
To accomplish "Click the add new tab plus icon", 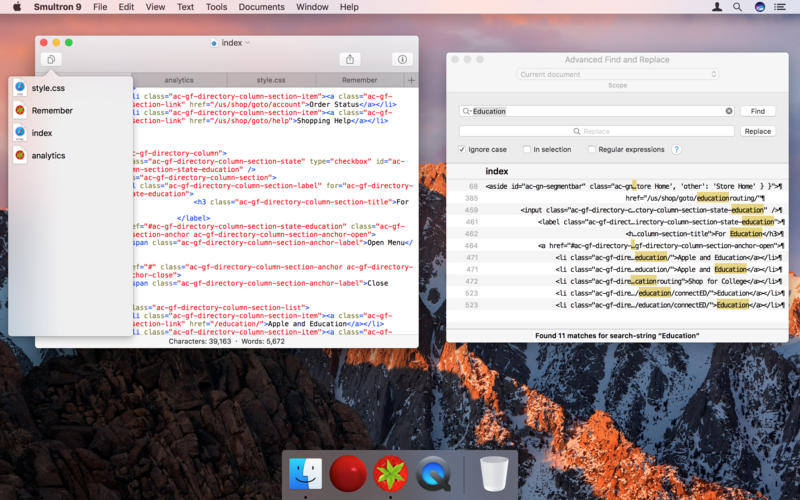I will pyautogui.click(x=411, y=80).
